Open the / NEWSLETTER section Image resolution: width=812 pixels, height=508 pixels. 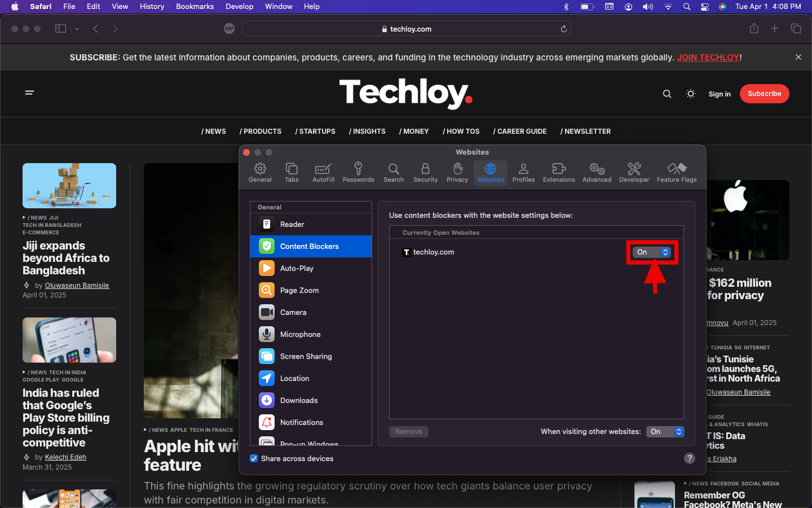click(x=585, y=132)
